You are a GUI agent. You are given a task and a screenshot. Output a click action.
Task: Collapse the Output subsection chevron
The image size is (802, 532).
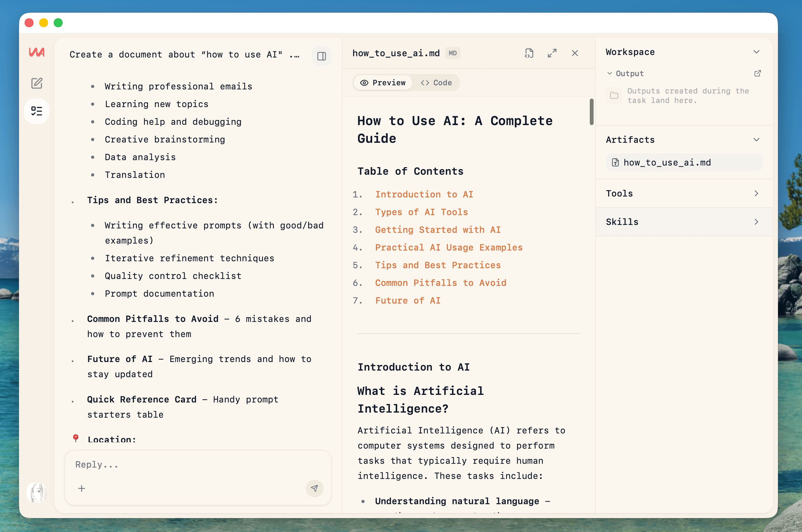609,74
